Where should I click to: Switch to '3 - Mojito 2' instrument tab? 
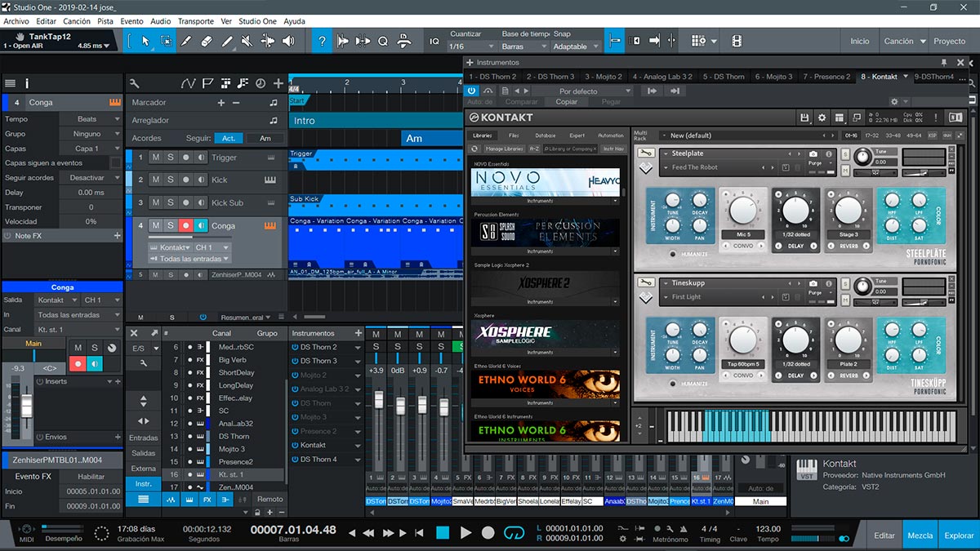click(603, 77)
